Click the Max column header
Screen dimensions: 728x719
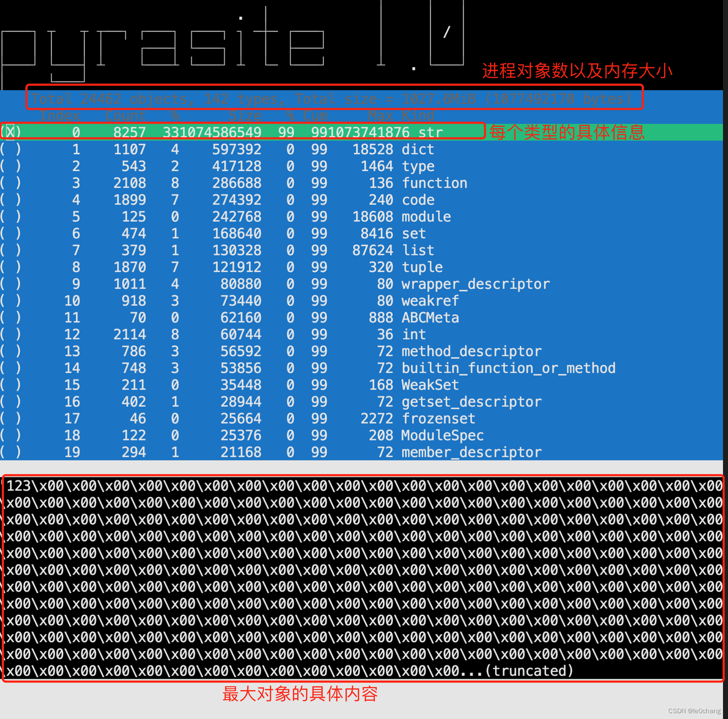pos(382,116)
